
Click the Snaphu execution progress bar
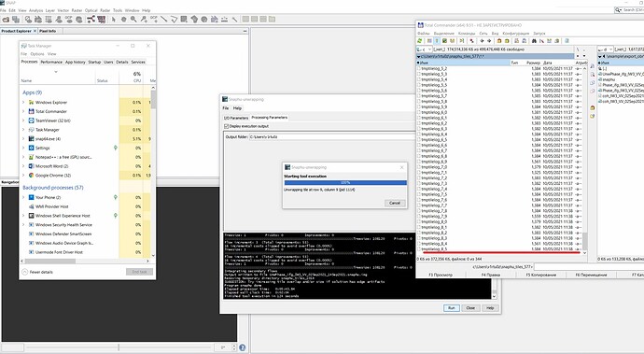(345, 182)
